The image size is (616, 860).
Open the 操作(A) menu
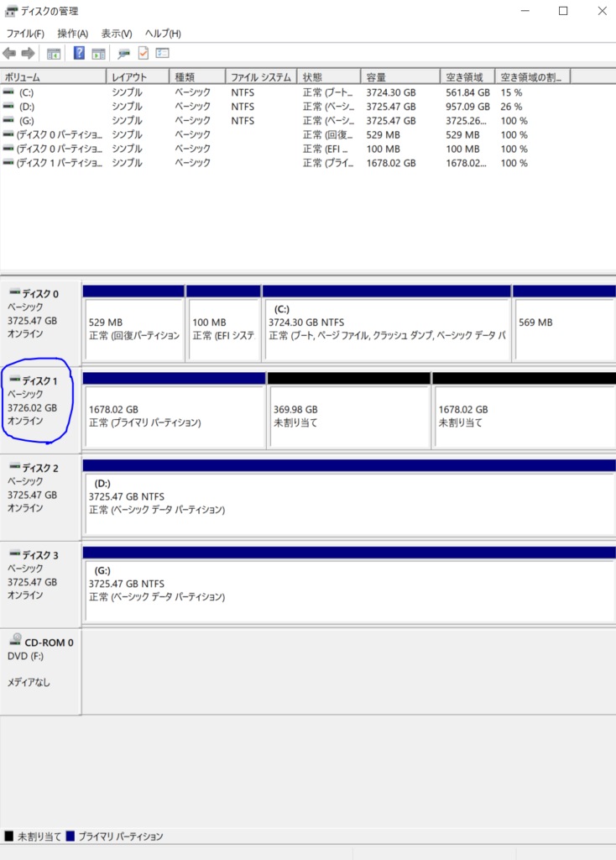pyautogui.click(x=72, y=34)
